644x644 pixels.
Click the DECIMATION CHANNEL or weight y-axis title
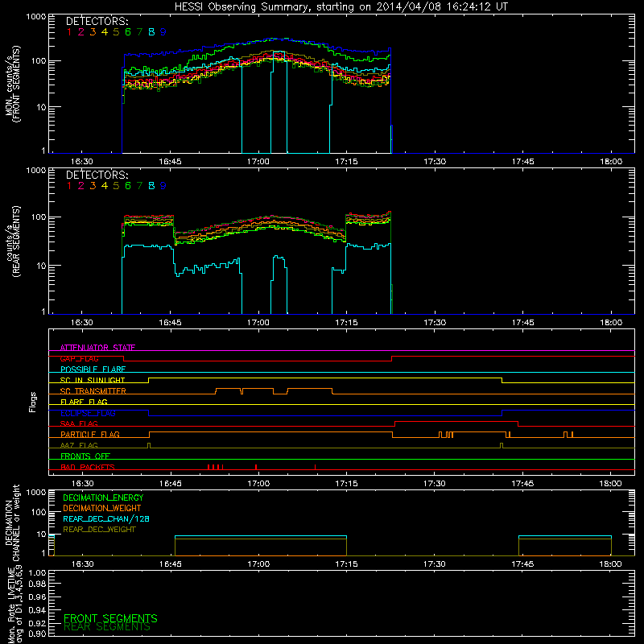(x=13, y=522)
